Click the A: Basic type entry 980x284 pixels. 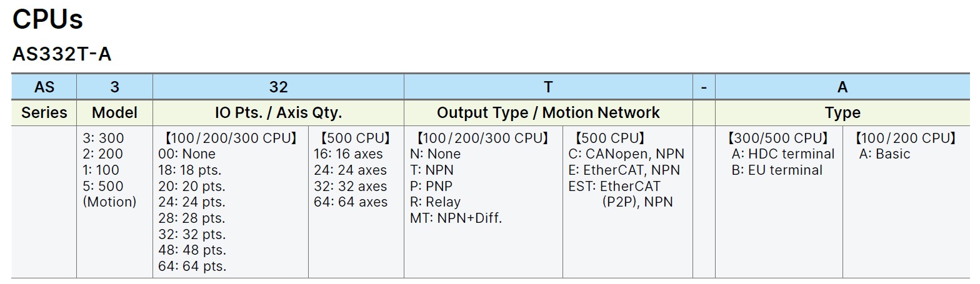coord(884,154)
